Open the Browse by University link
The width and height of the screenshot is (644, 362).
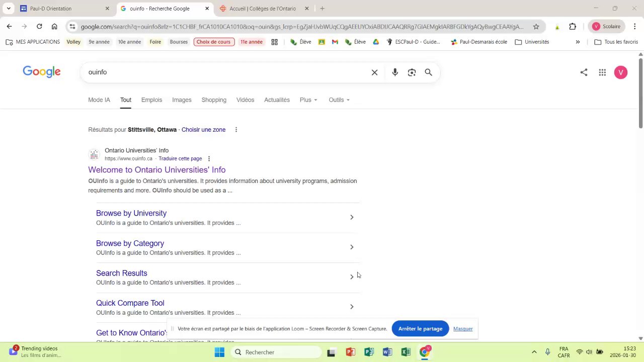pyautogui.click(x=131, y=213)
